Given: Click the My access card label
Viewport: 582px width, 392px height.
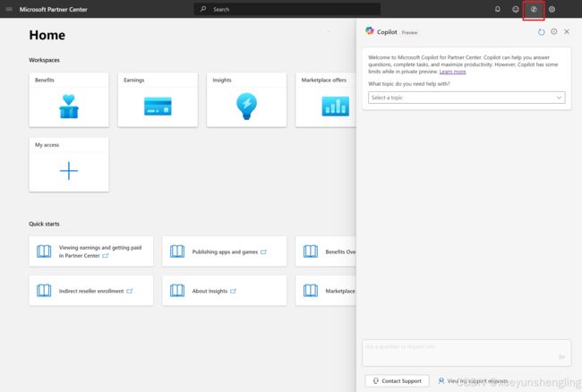Looking at the screenshot, I should [47, 145].
